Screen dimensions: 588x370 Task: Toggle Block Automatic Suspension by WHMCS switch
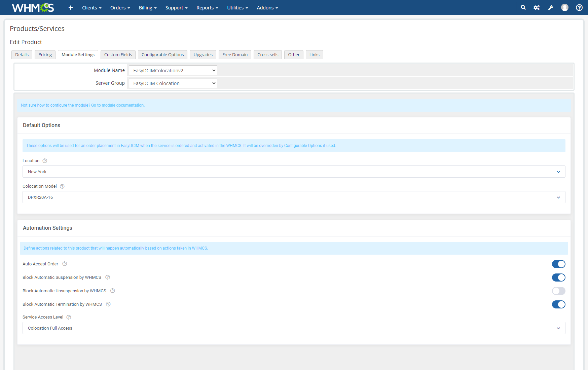tap(558, 277)
